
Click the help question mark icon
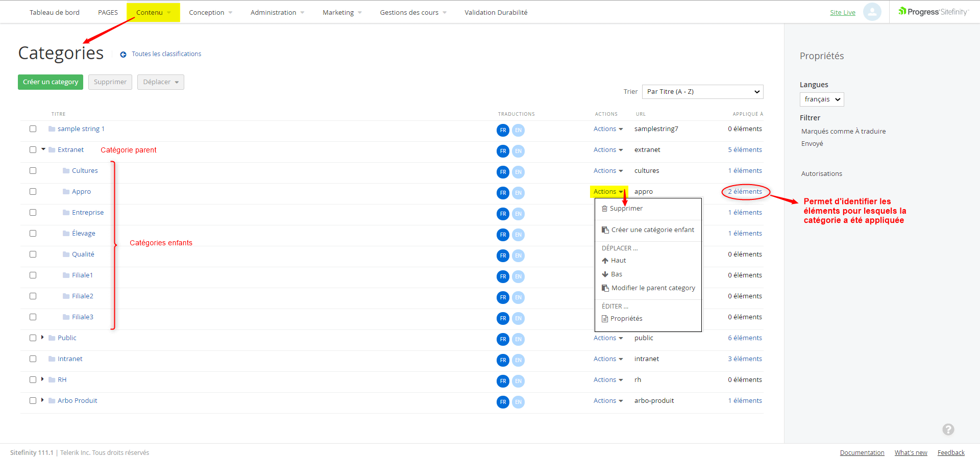pyautogui.click(x=948, y=429)
